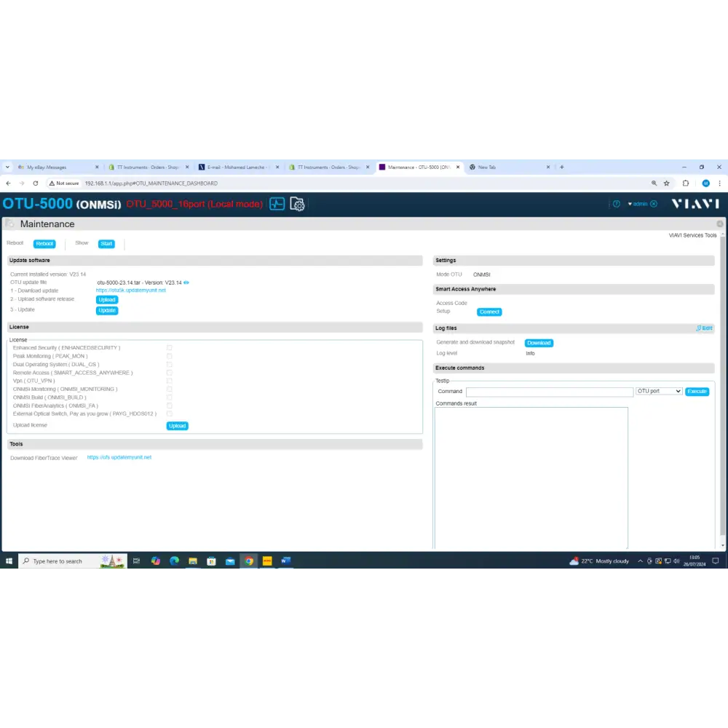This screenshot has height=728, width=728.
Task: Switch to Chrome in taskbar
Action: tap(249, 561)
